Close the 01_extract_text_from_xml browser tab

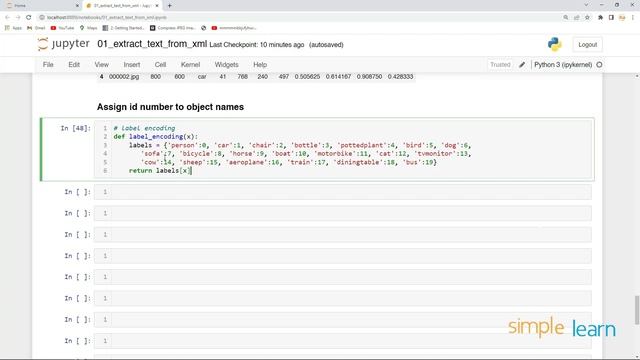pos(157,6)
